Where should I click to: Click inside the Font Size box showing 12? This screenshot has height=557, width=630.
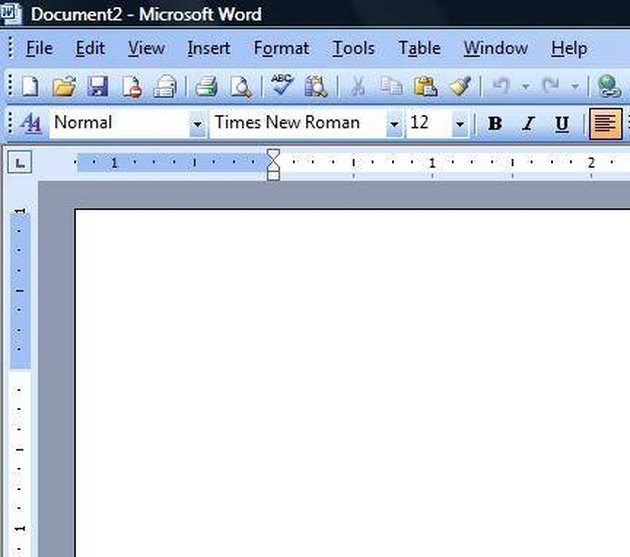click(430, 123)
